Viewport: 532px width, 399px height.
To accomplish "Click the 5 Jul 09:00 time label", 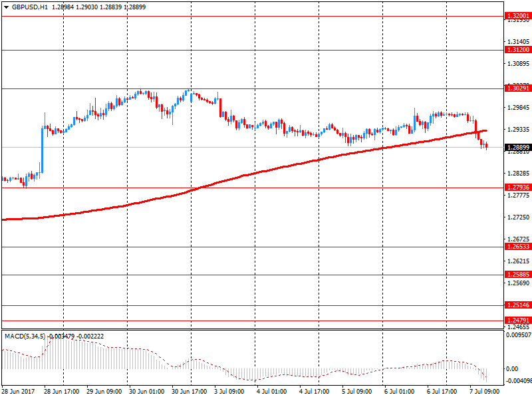I will [356, 392].
